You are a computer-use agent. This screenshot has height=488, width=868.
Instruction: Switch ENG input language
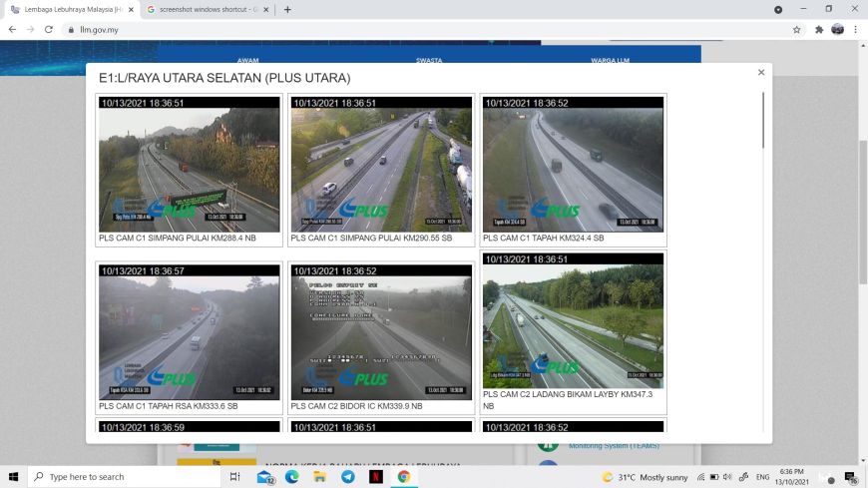[x=763, y=477]
